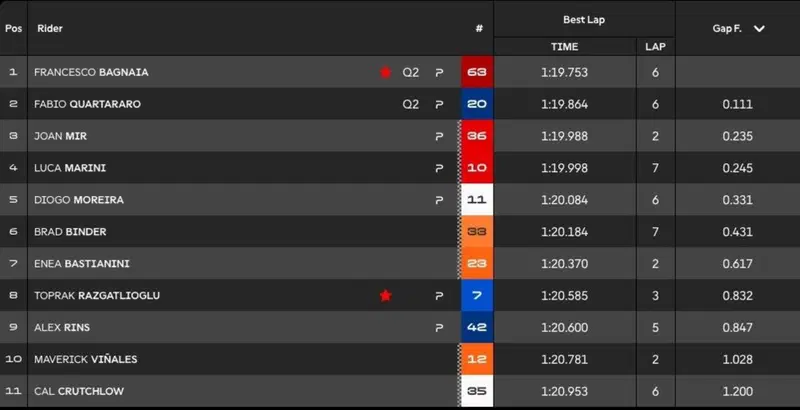Sort by the Best Lap TIME header
The image size is (800, 410).
[x=564, y=47]
